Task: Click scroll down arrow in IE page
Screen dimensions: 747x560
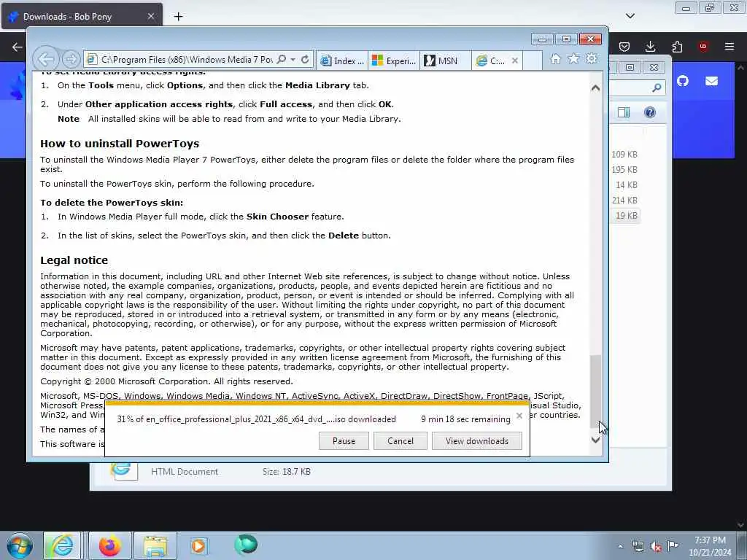Action: 595,440
